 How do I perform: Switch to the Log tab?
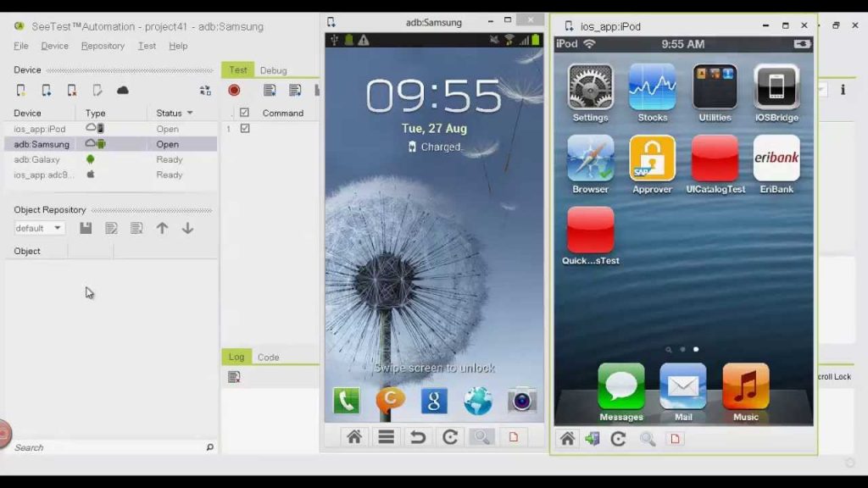[236, 357]
